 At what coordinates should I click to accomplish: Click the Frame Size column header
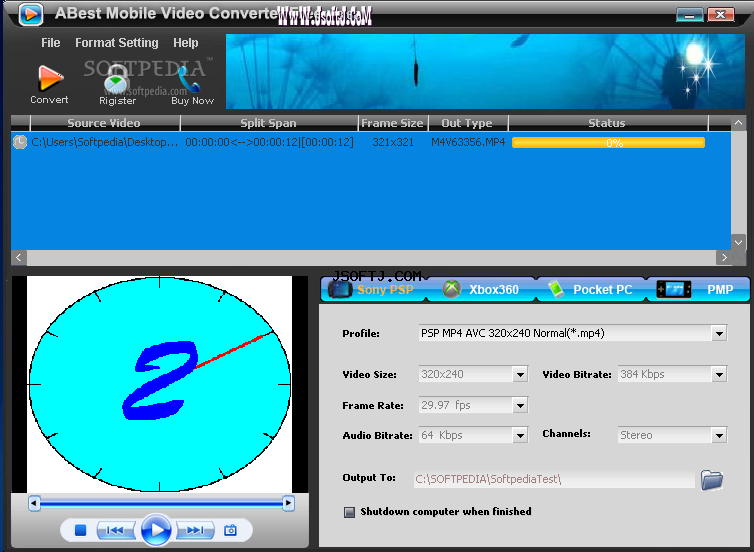tap(393, 123)
